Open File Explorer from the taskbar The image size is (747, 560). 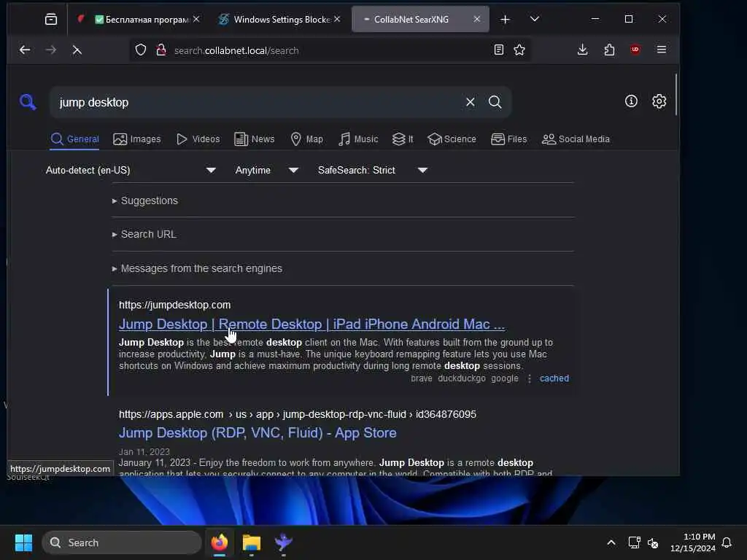point(252,542)
